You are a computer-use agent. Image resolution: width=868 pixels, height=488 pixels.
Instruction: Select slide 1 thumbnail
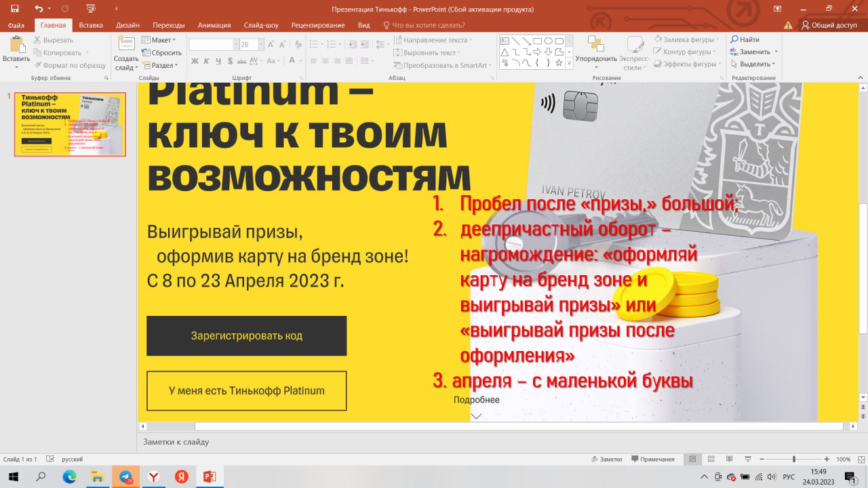(x=70, y=125)
